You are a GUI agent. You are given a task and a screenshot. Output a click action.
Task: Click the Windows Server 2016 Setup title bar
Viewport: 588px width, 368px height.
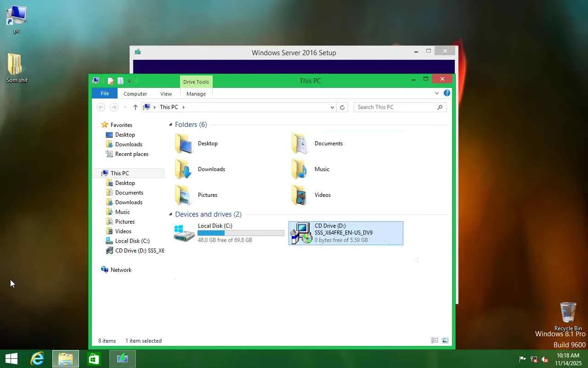tap(294, 52)
